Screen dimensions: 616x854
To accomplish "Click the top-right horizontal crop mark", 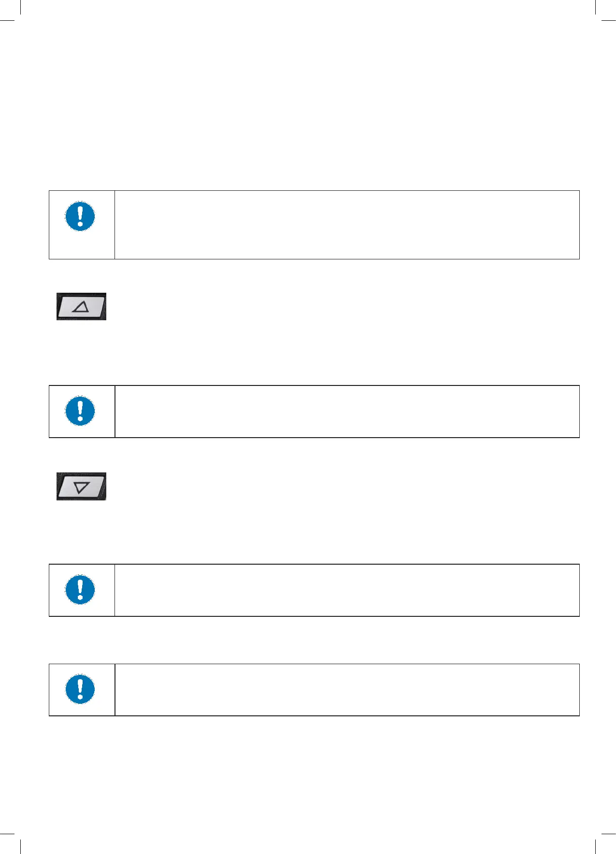I will coord(609,20).
